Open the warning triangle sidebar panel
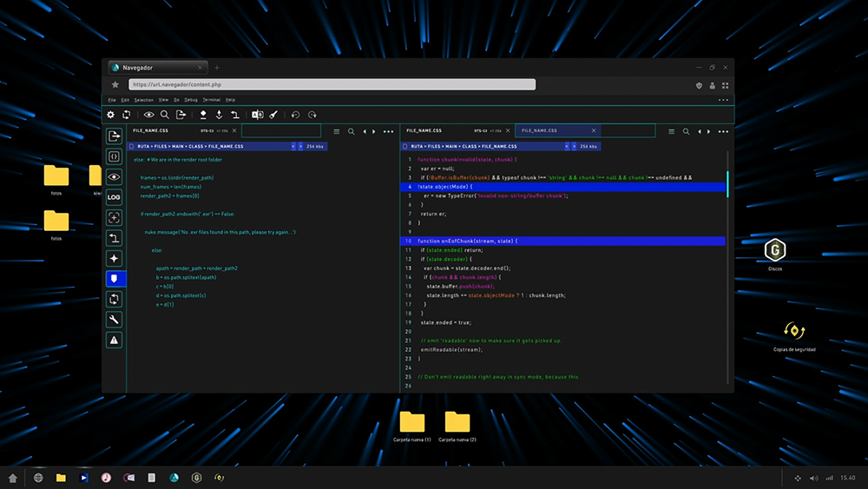This screenshot has width=868, height=489. tap(114, 340)
